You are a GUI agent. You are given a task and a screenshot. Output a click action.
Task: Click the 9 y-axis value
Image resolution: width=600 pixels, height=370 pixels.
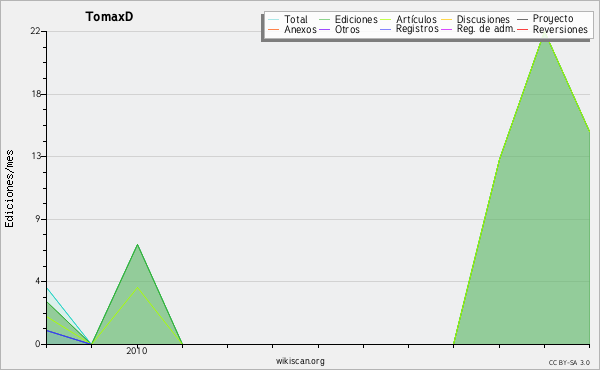click(38, 219)
